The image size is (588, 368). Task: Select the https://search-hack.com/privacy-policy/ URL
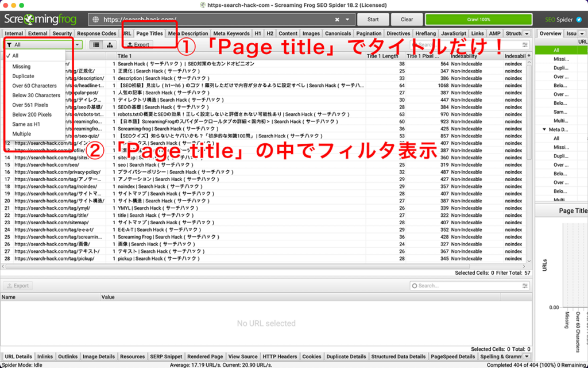(57, 172)
